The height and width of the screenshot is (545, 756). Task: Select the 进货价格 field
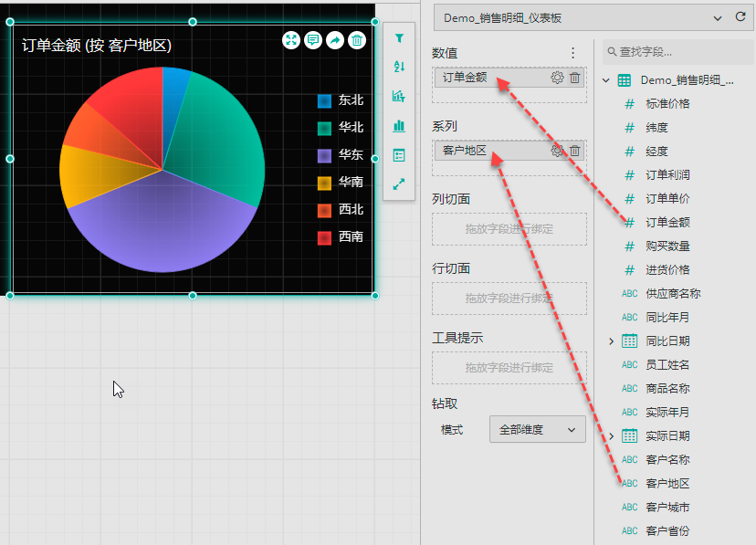(667, 270)
